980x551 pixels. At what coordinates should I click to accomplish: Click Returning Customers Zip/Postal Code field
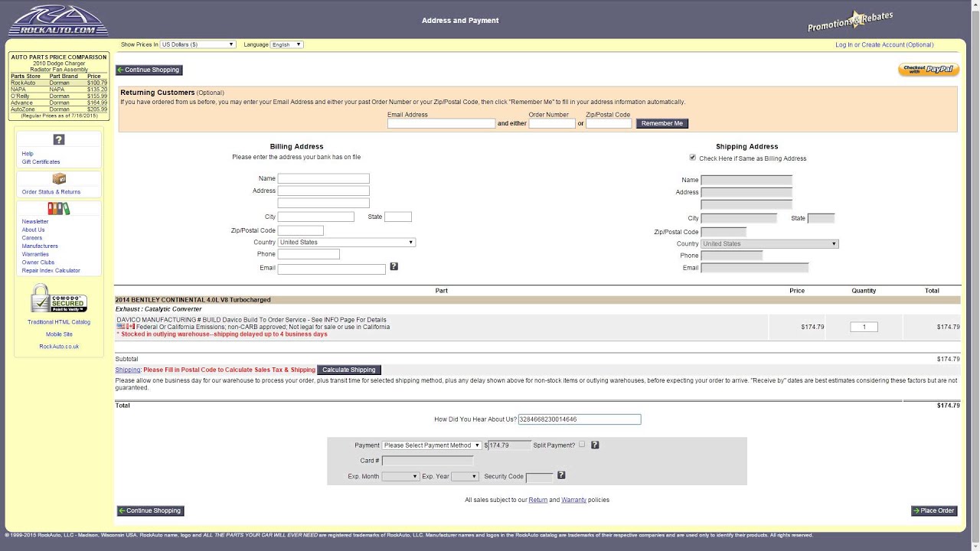(x=609, y=123)
